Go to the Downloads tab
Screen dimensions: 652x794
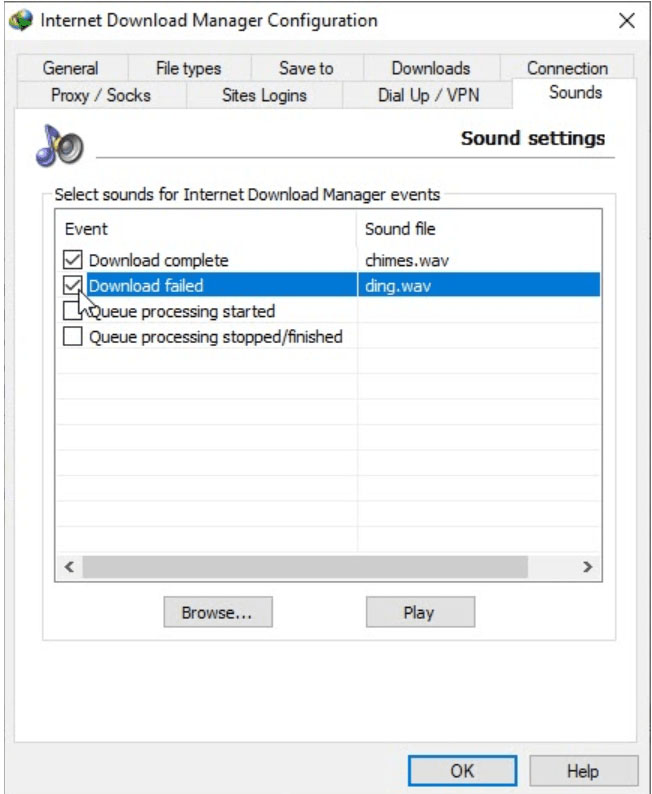[431, 68]
